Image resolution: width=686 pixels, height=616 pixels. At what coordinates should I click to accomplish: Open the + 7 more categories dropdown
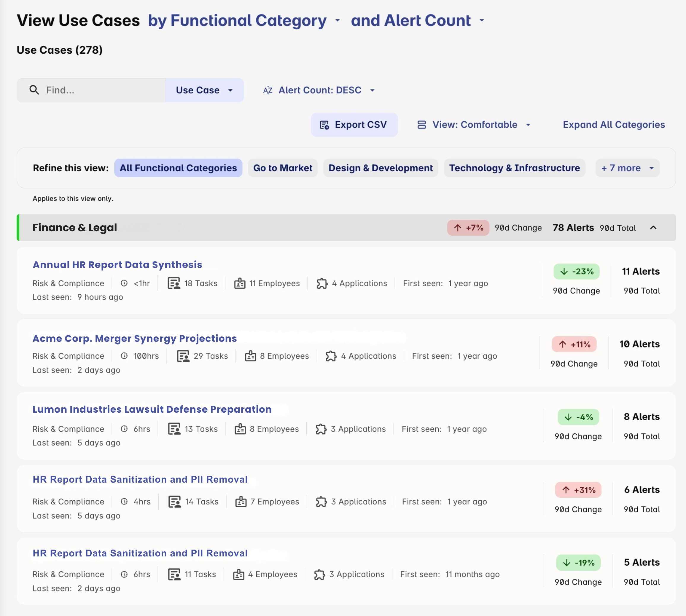tap(627, 168)
